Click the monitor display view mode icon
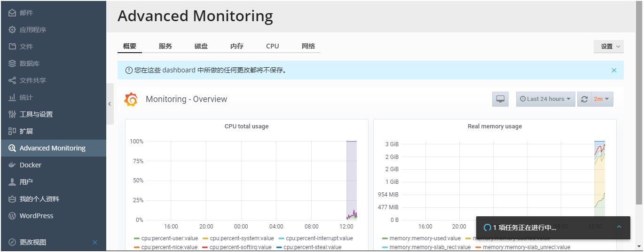The image size is (644, 252). (501, 99)
